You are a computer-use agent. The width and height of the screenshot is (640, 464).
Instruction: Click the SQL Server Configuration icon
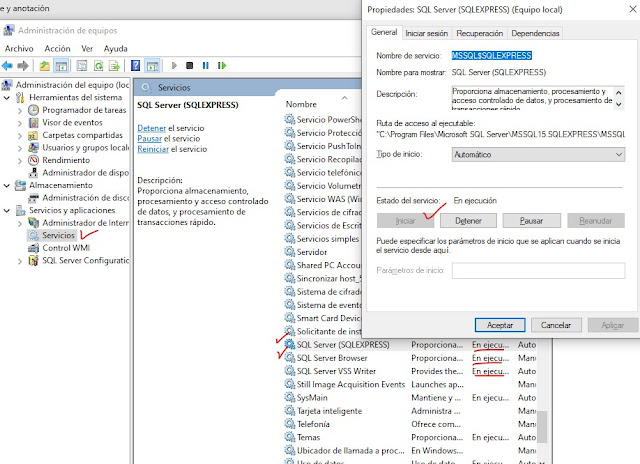pyautogui.click(x=33, y=260)
